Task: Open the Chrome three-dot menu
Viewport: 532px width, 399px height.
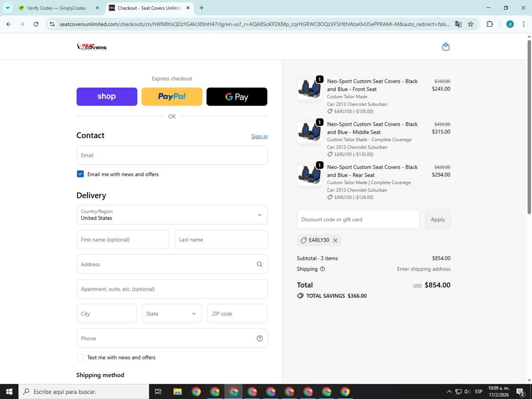Action: (523, 24)
